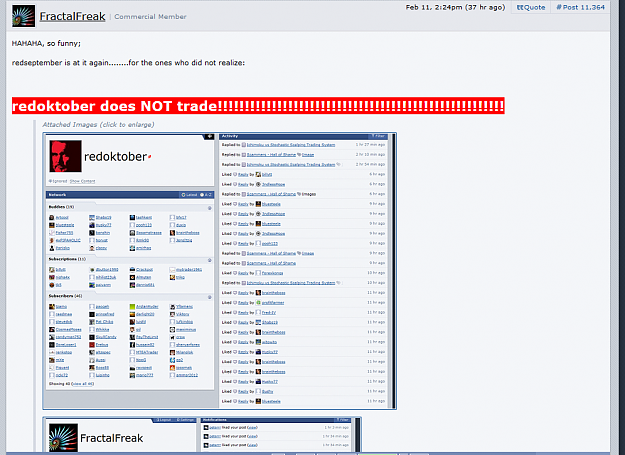Screen dimensions: 625x455
Task: Click the red banner "redoktober does NOT trade"
Action: point(258,106)
